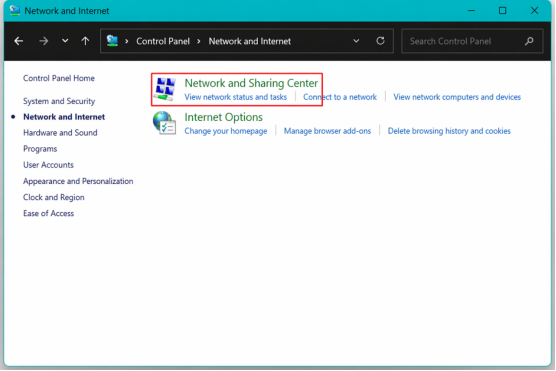Open Hardware and Sound category
The height and width of the screenshot is (371, 556).
[x=60, y=133]
